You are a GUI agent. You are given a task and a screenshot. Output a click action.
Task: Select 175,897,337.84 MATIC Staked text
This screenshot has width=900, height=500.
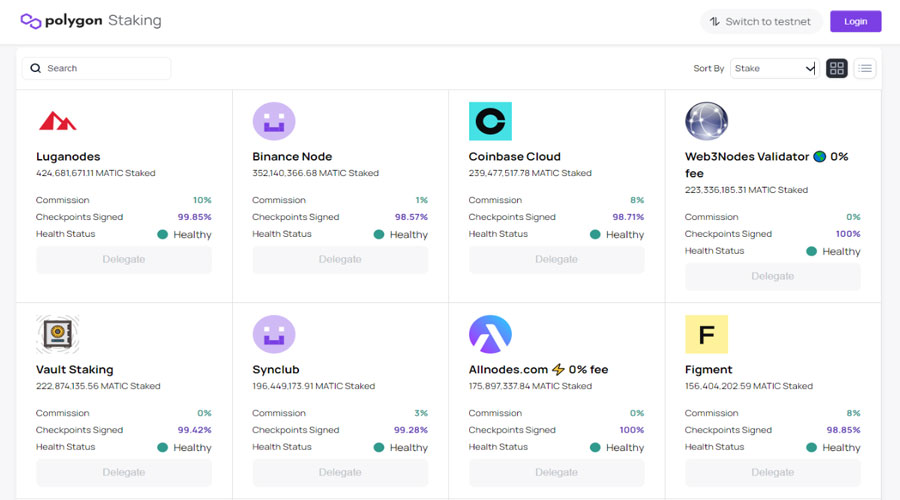tap(530, 386)
